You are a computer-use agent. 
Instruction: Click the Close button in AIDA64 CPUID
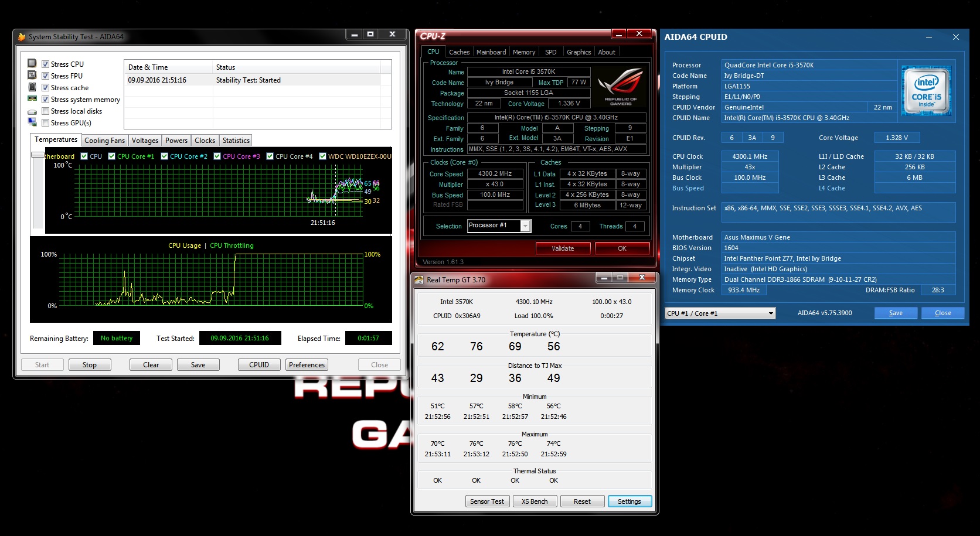point(943,313)
